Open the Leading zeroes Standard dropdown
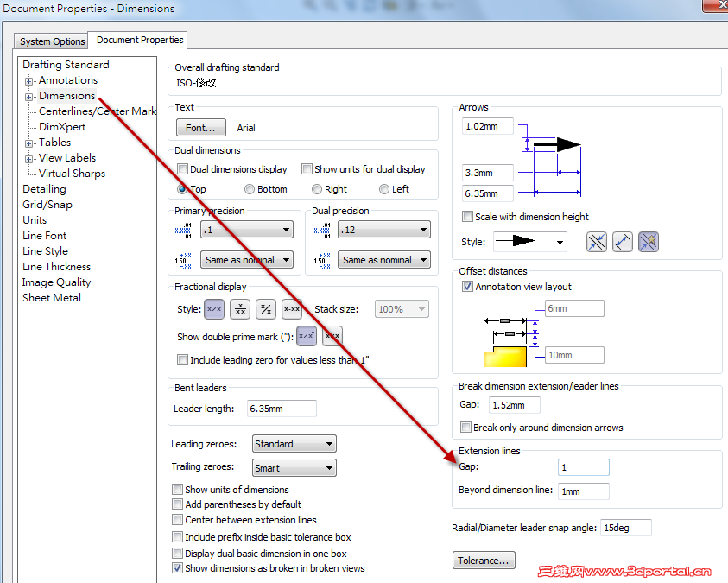The width and height of the screenshot is (728, 583). click(294, 444)
